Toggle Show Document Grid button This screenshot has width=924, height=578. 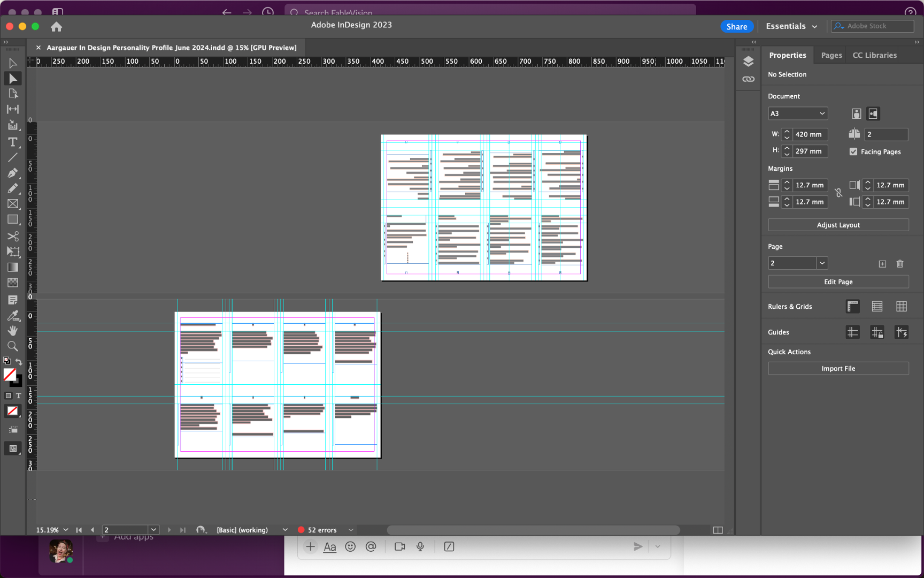pyautogui.click(x=902, y=306)
